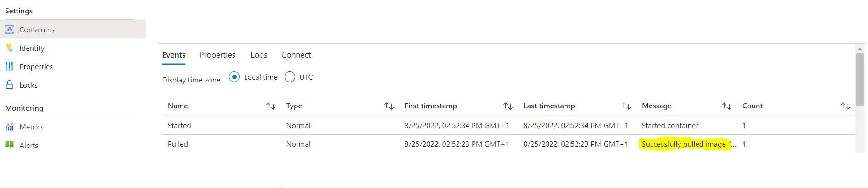Open the Properties sidebar icon

point(9,66)
